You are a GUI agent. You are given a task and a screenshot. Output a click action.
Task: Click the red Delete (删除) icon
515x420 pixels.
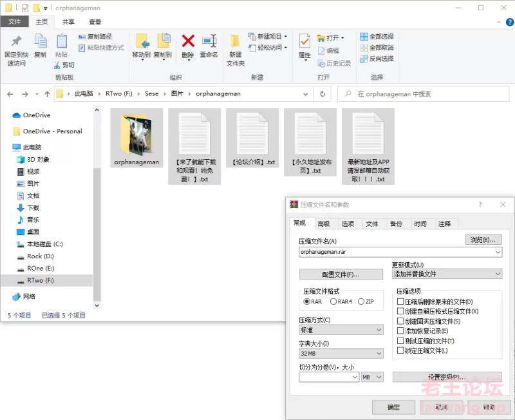(x=188, y=41)
